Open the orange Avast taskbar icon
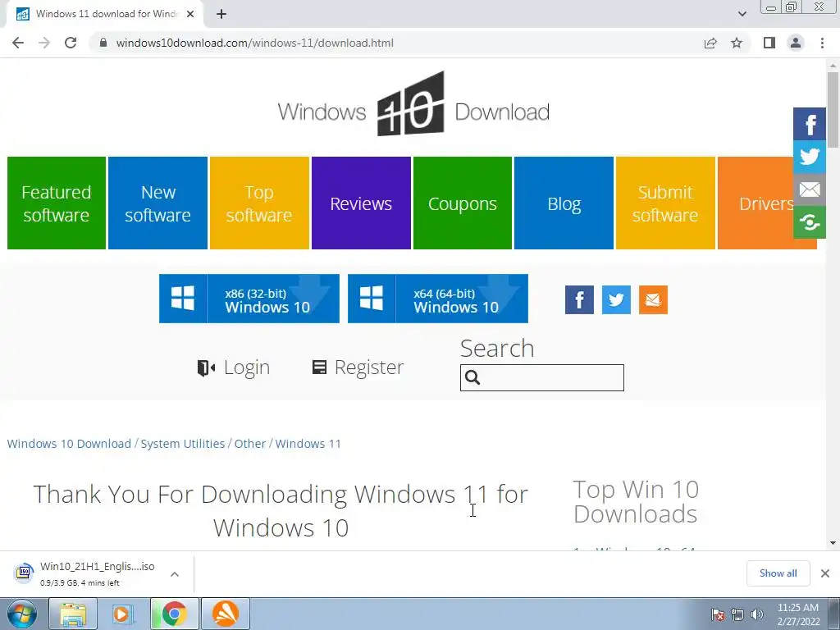 226,614
